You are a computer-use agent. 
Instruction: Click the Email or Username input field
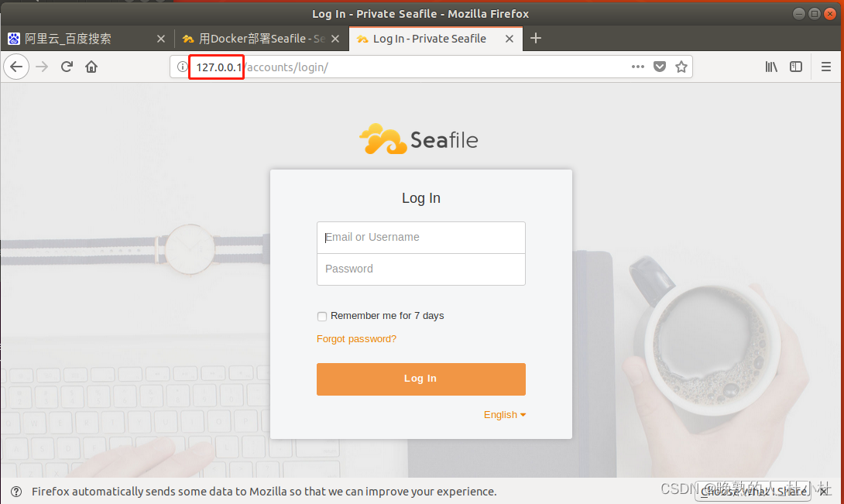[420, 237]
